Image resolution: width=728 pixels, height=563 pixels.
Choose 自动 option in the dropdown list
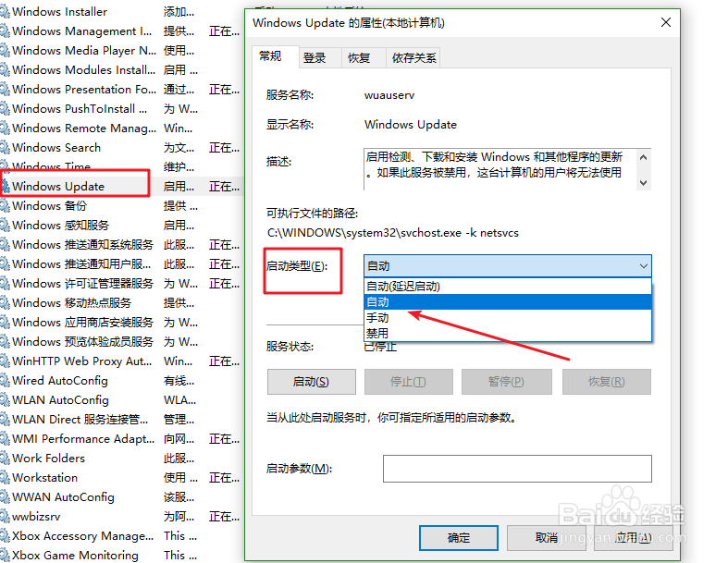pyautogui.click(x=508, y=301)
